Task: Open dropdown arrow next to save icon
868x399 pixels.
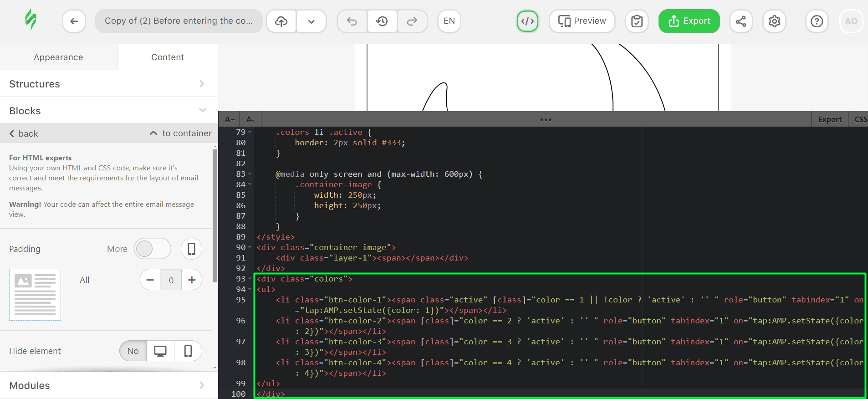Action: coord(311,21)
